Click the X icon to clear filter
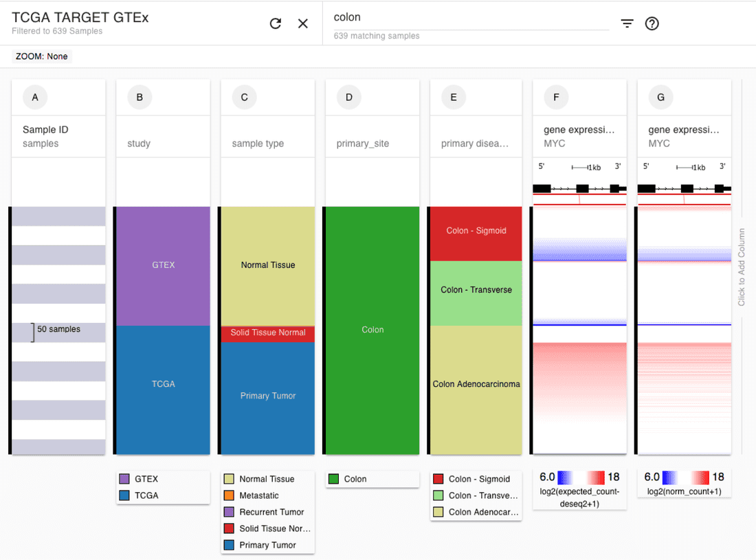This screenshot has height=560, width=756. click(303, 23)
